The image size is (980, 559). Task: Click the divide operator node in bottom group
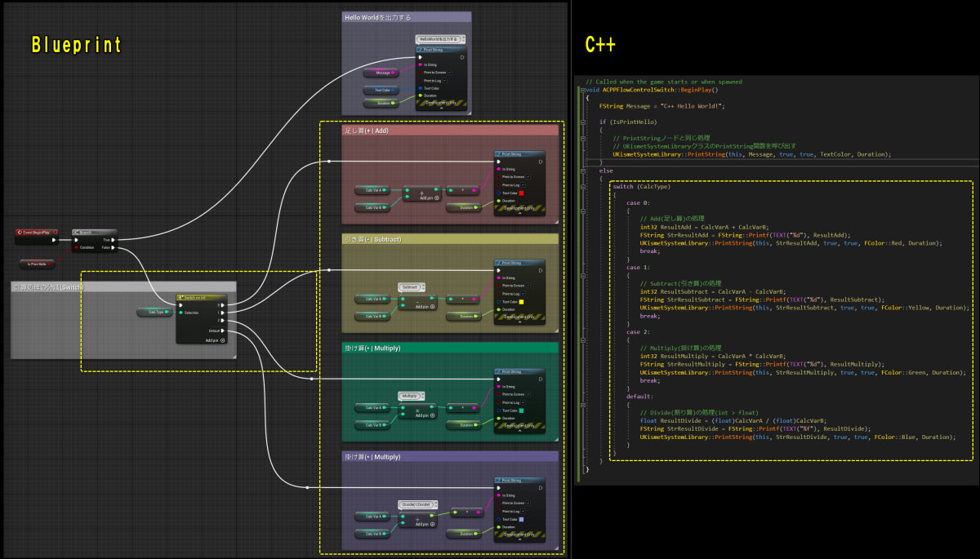pos(417,518)
